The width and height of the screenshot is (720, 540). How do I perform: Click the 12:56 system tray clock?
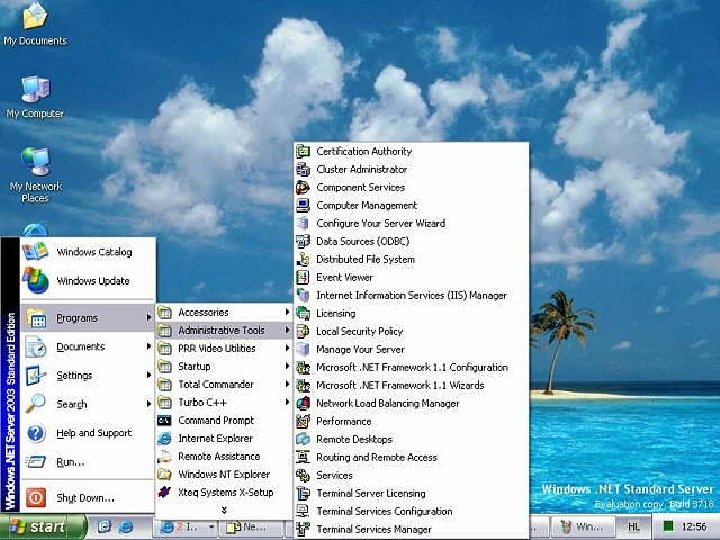(x=693, y=527)
